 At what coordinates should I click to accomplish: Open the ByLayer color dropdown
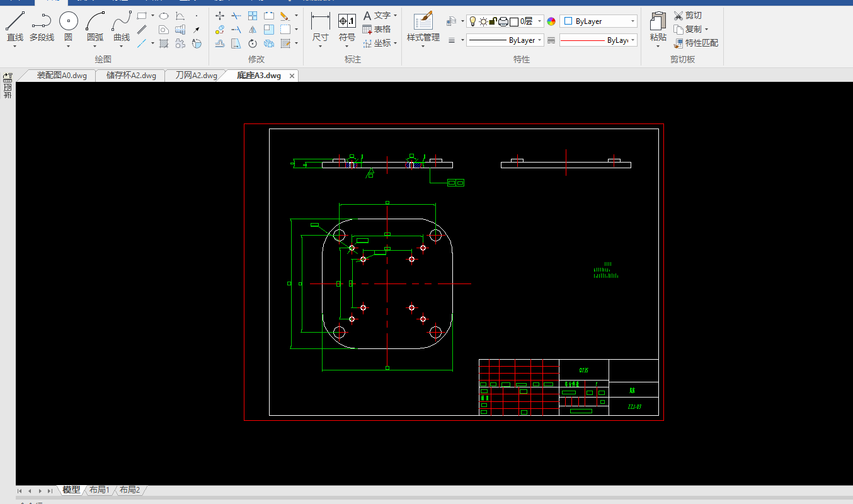click(x=598, y=21)
